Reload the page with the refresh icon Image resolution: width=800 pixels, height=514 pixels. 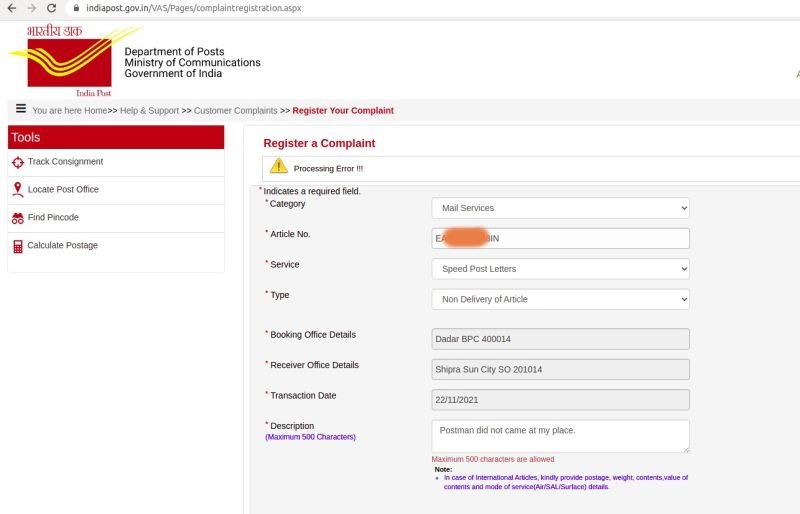tap(52, 8)
